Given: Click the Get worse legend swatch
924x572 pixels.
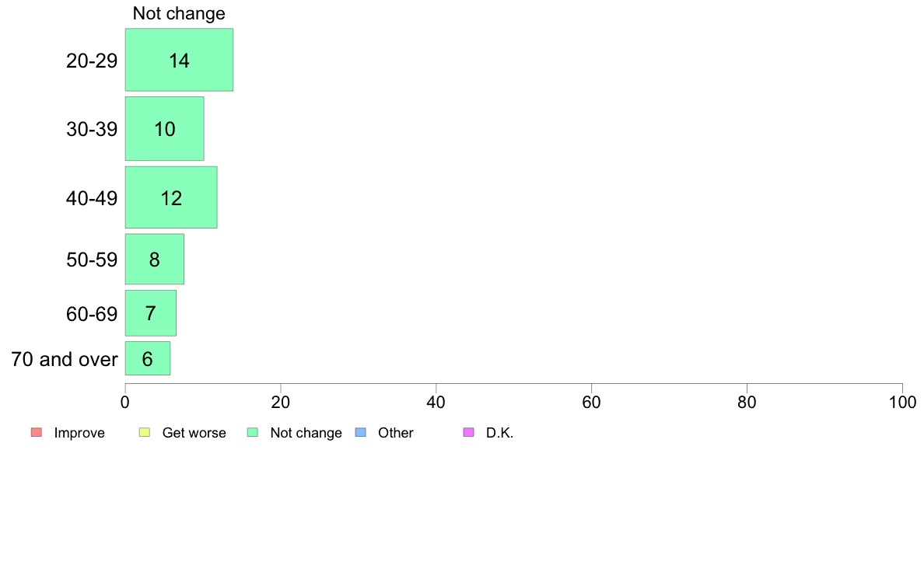Looking at the screenshot, I should pos(145,432).
